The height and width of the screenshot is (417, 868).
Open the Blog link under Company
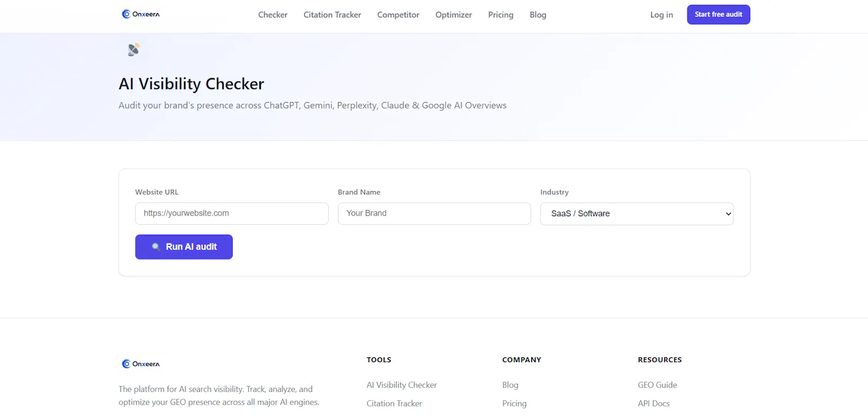click(510, 385)
